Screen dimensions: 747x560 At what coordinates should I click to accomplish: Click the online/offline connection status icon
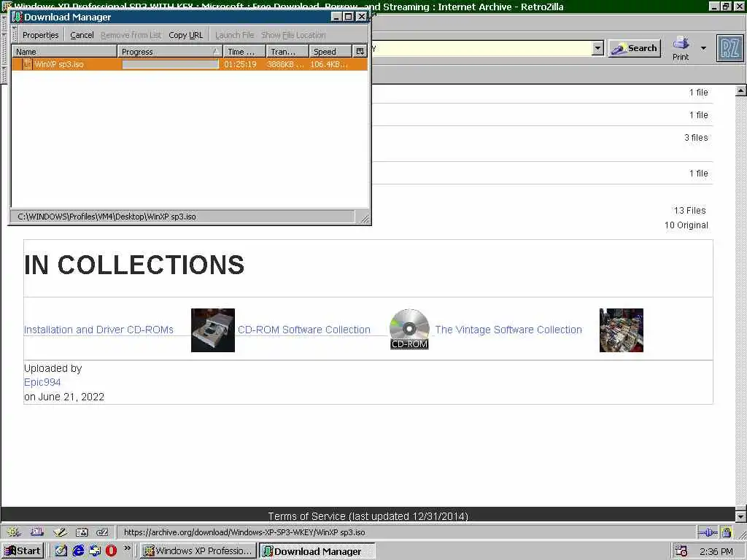708,532
